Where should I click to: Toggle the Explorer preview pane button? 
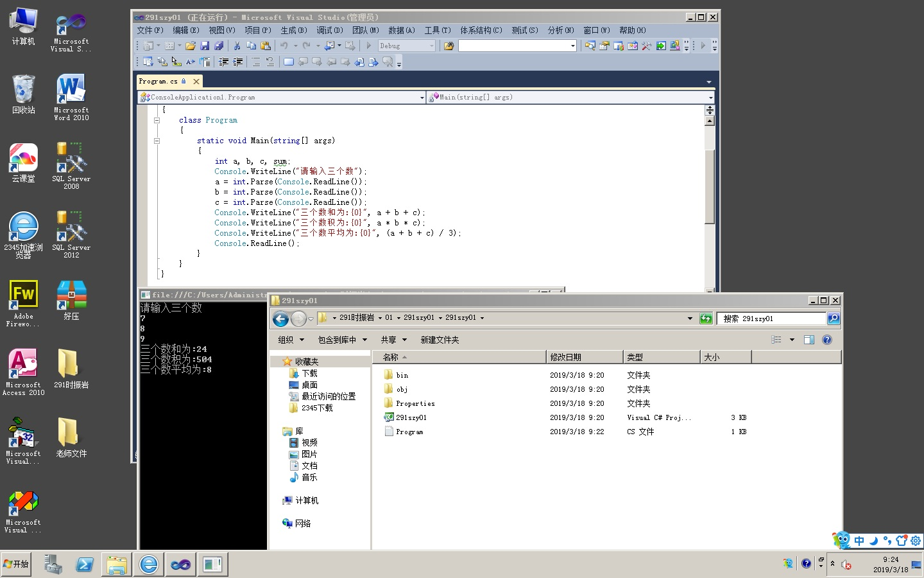tap(809, 340)
